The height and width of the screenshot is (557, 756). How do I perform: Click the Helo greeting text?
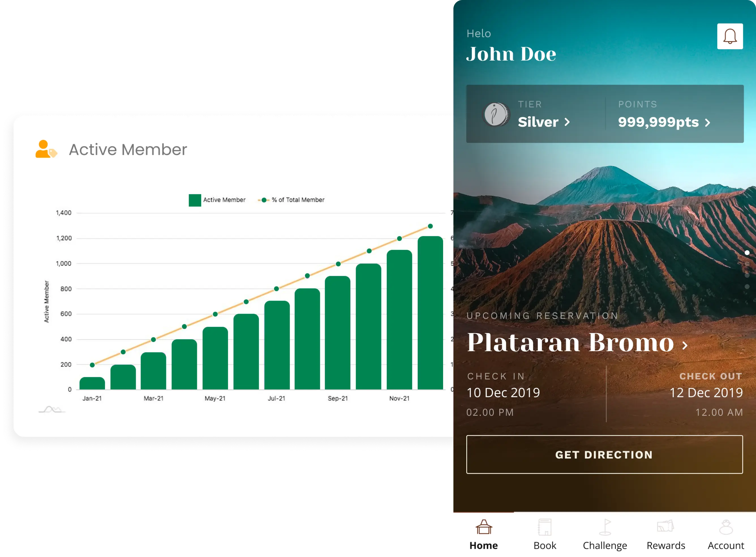pos(479,33)
